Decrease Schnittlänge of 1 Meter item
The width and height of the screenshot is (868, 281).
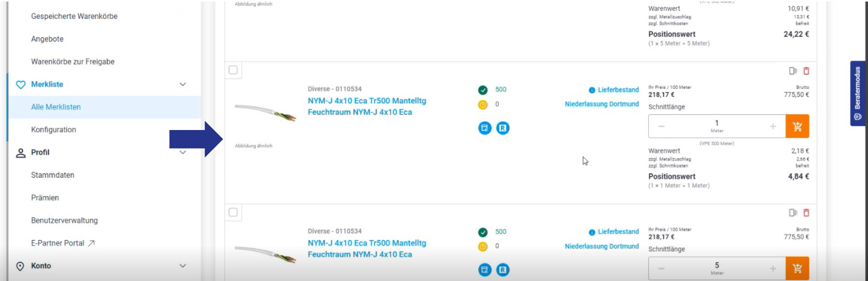point(662,126)
